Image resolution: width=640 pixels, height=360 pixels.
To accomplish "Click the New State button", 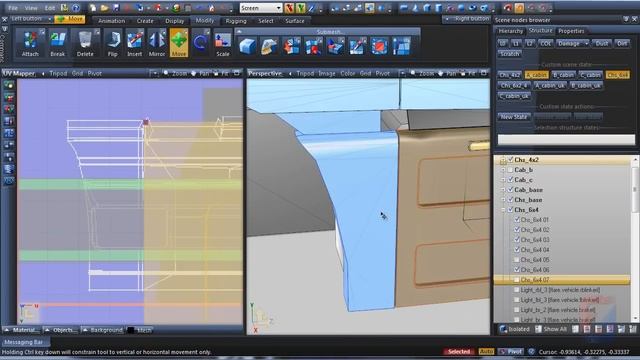I will coord(514,117).
